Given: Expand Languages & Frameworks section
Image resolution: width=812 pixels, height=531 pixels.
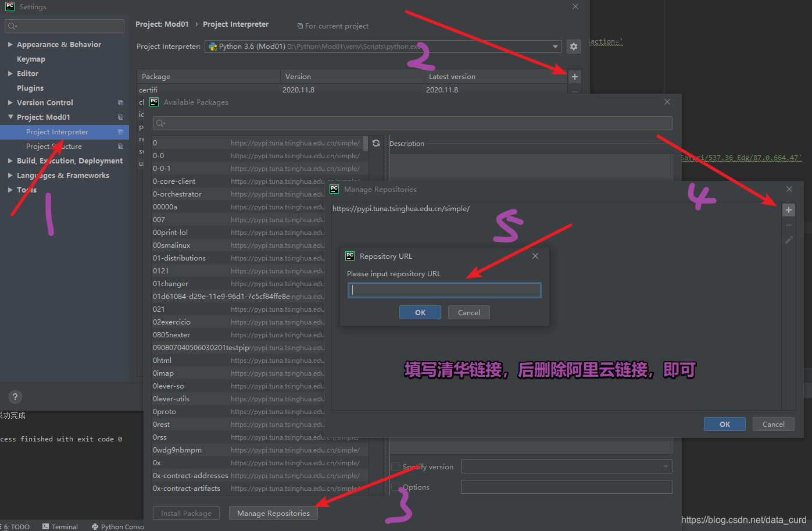Looking at the screenshot, I should pos(10,175).
